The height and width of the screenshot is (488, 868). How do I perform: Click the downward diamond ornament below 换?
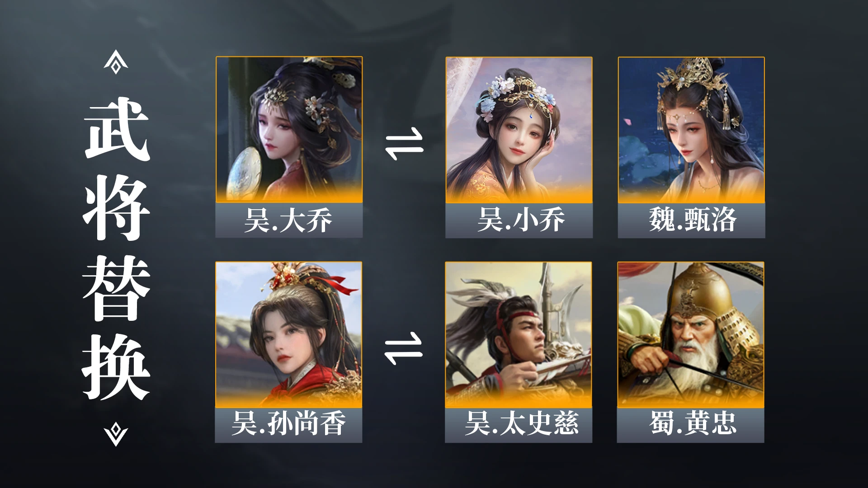[x=116, y=435]
